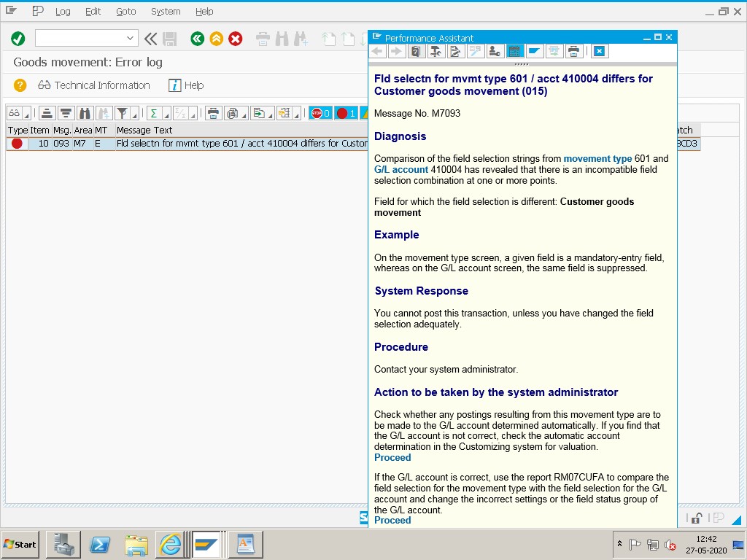Sort descending in the error log
This screenshot has height=560, width=747.
click(x=66, y=113)
